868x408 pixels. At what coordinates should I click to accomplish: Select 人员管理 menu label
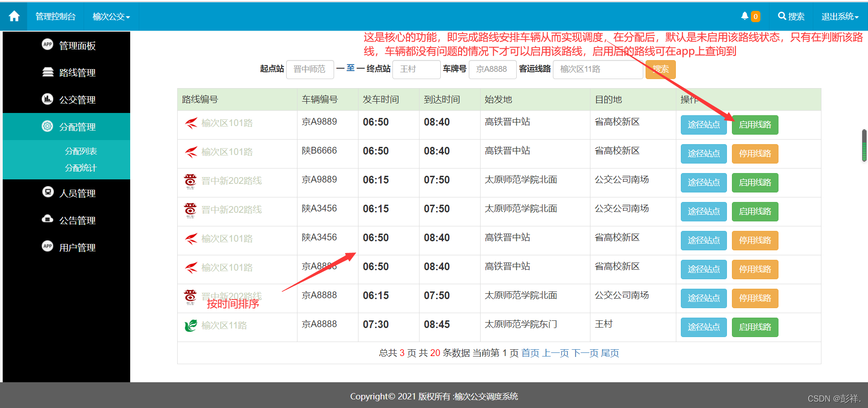click(x=77, y=193)
